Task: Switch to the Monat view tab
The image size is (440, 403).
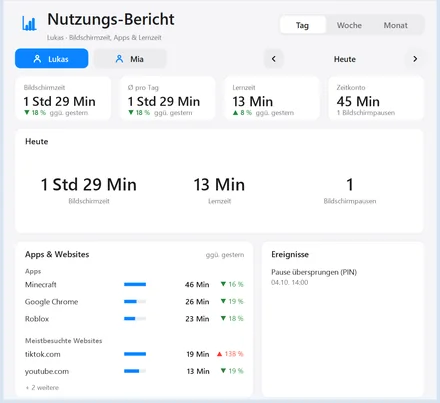Action: (x=396, y=25)
